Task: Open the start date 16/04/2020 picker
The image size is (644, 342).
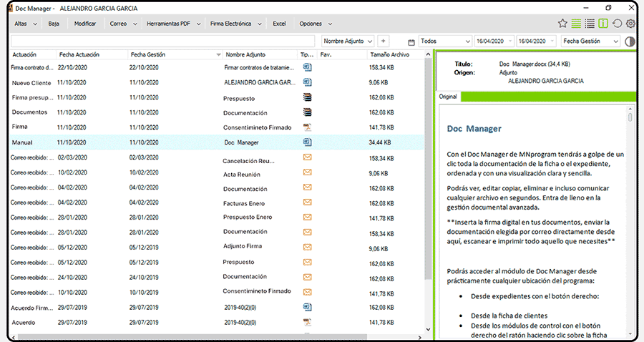Action: (x=494, y=41)
